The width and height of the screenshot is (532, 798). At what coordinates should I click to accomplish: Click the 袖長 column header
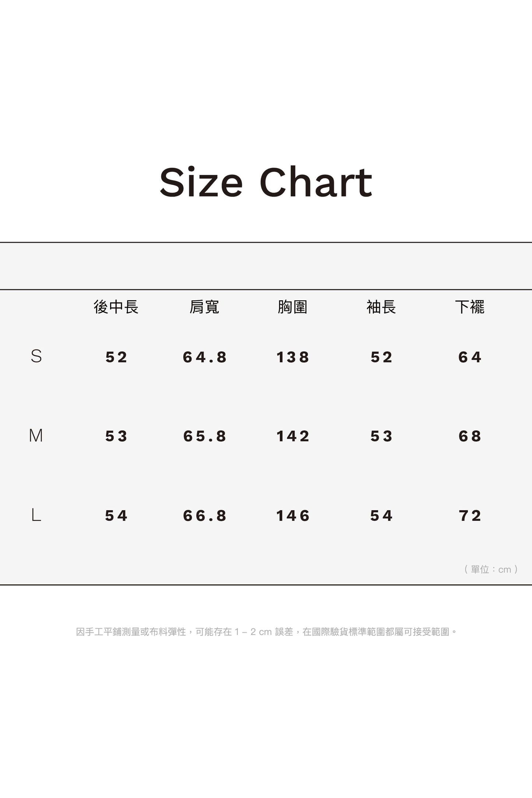(x=381, y=307)
